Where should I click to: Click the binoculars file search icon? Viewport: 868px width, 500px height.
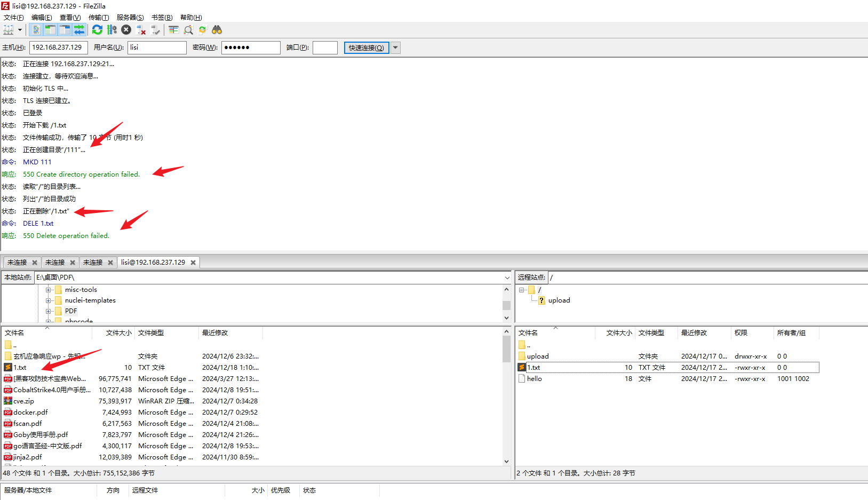click(217, 30)
